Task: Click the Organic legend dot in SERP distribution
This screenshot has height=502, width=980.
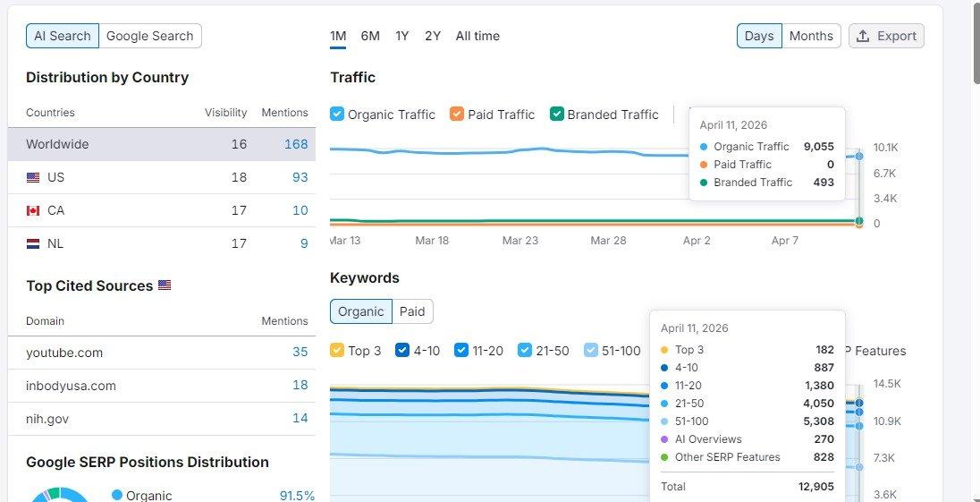Action: [117, 496]
